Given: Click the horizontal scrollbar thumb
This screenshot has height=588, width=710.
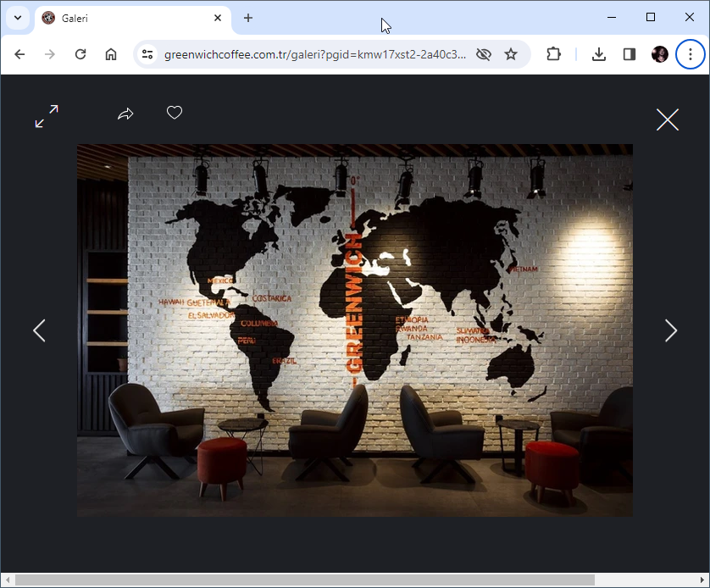Looking at the screenshot, I should tap(305, 580).
